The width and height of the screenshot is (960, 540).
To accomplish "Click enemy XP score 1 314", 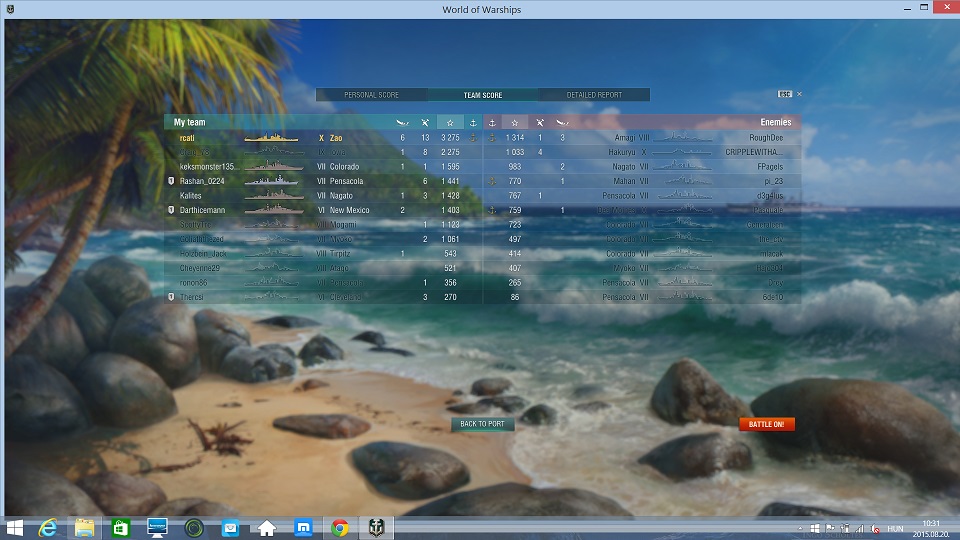I will pos(515,138).
